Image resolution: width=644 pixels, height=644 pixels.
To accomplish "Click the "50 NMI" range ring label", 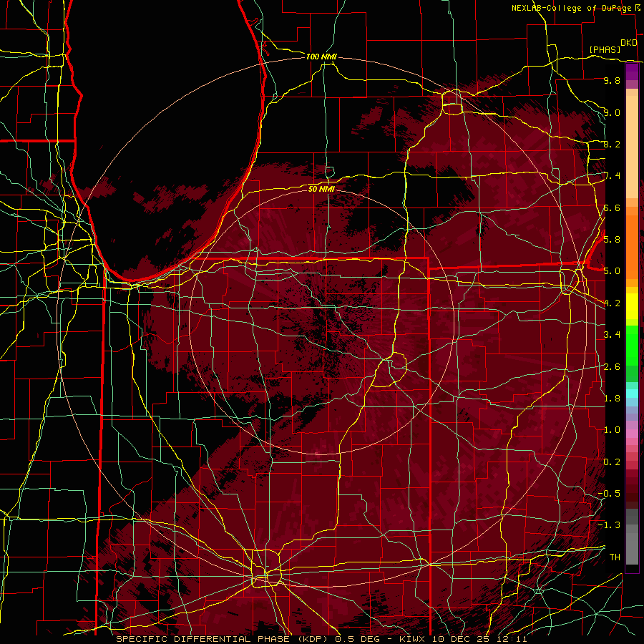I will pos(321,189).
